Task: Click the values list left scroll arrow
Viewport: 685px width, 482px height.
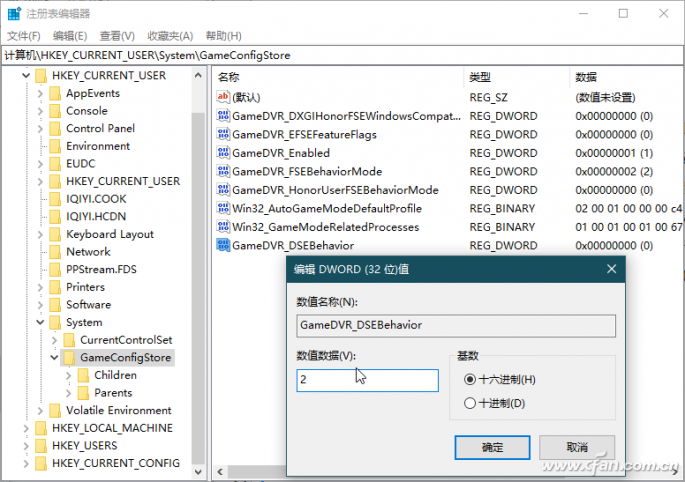Action: pos(220,472)
